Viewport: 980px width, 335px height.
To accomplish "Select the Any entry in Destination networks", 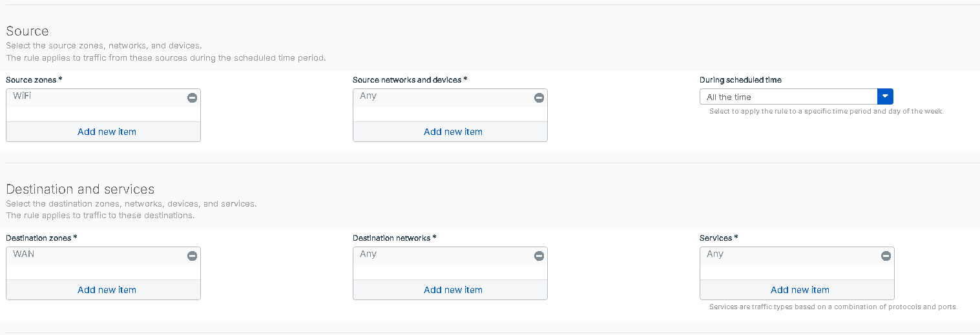I will pos(368,254).
